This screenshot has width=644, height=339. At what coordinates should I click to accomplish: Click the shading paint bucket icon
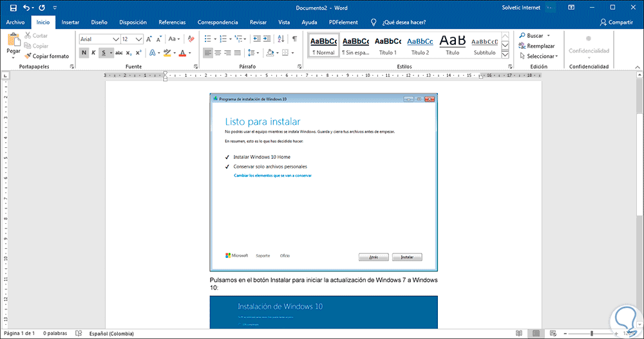coord(270,53)
